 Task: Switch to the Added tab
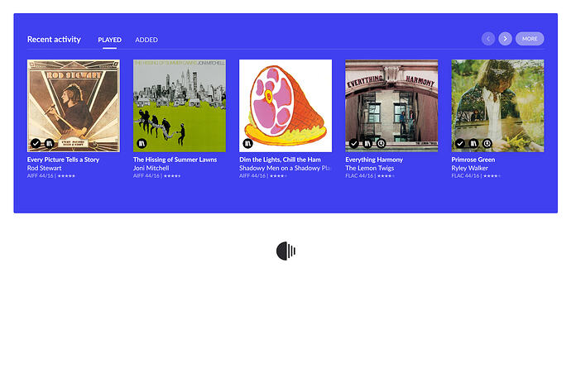click(146, 40)
